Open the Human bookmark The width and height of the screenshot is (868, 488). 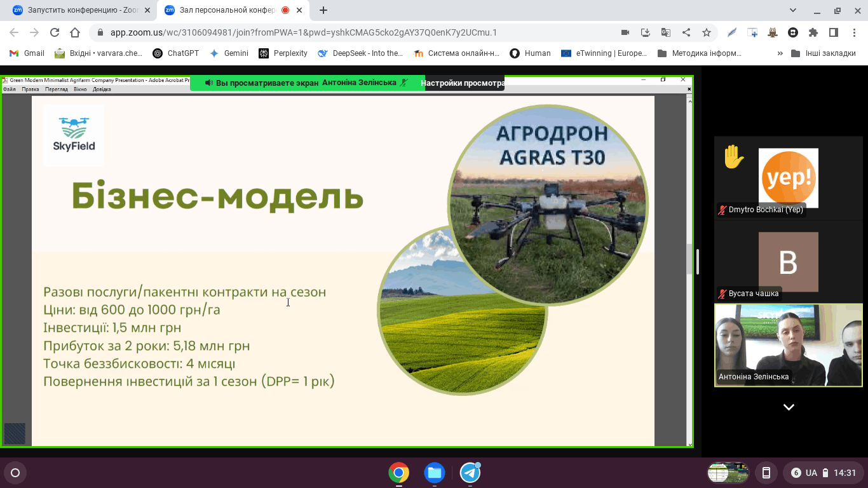pyautogui.click(x=530, y=53)
